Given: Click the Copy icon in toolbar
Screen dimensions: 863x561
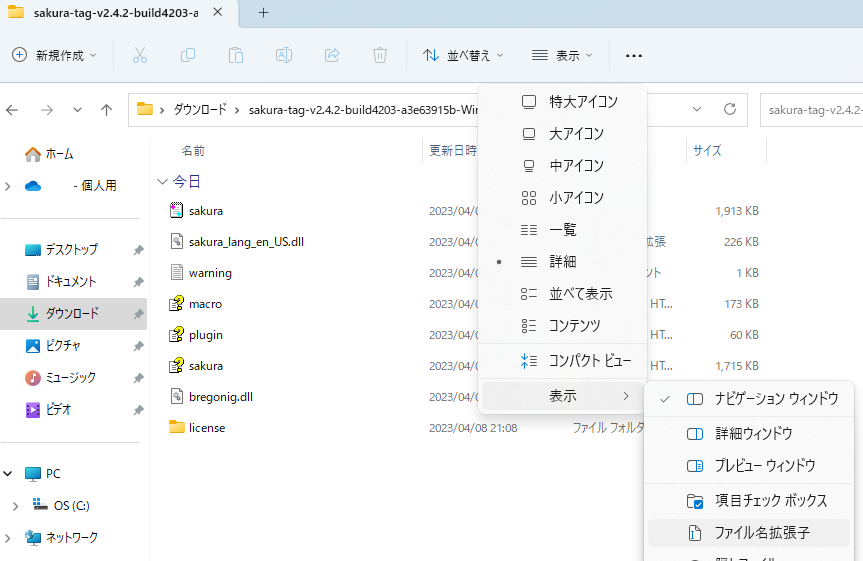Looking at the screenshot, I should click(x=188, y=55).
